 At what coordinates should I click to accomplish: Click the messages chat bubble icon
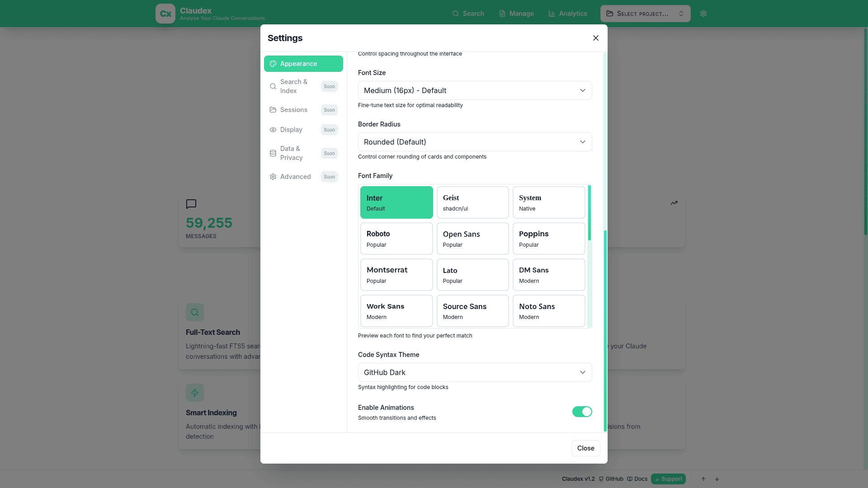click(x=191, y=204)
